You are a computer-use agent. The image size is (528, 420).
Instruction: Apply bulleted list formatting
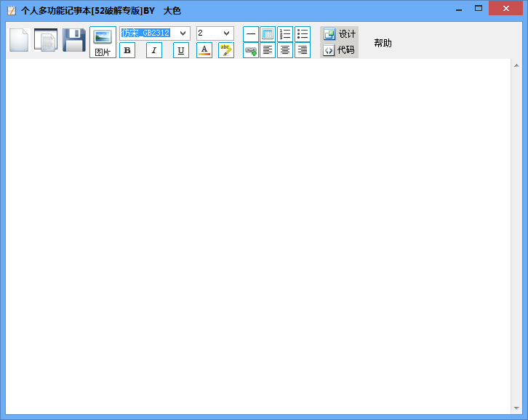(x=303, y=34)
